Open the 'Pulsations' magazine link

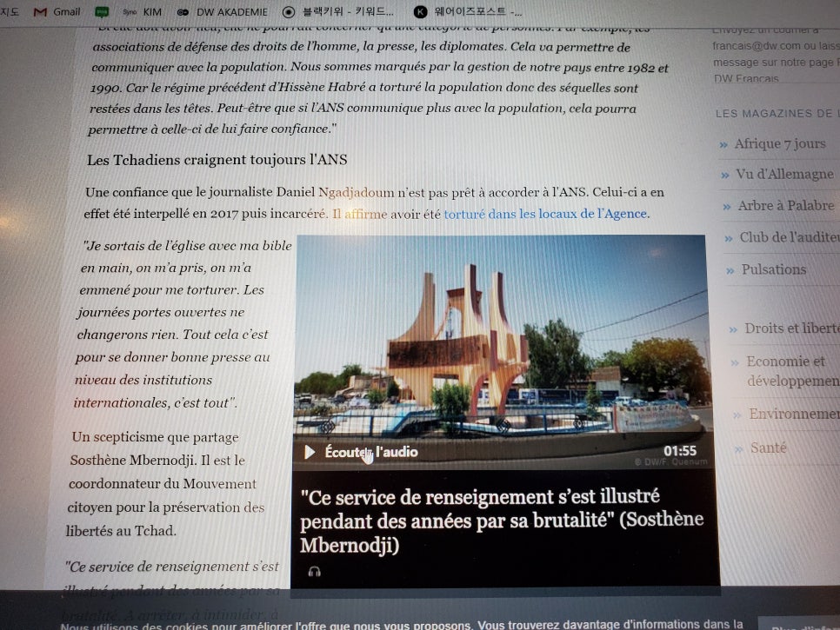point(774,269)
